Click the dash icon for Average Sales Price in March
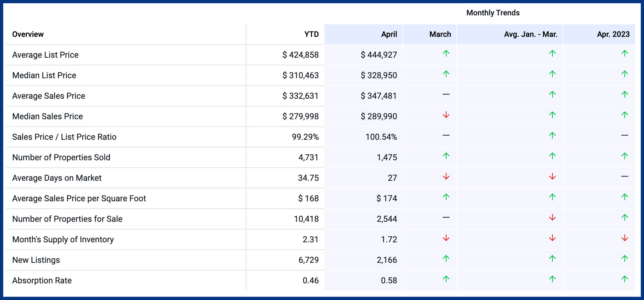This screenshot has height=300, width=644. (446, 95)
